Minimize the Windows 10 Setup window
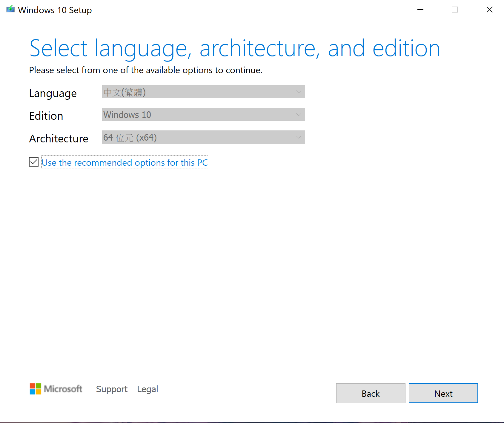 420,10
